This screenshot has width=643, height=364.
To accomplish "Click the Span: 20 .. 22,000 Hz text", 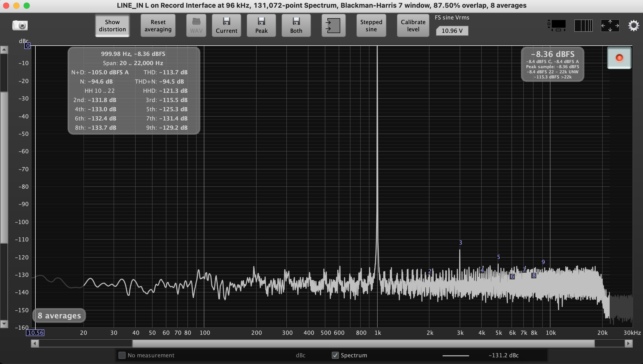I will point(133,63).
